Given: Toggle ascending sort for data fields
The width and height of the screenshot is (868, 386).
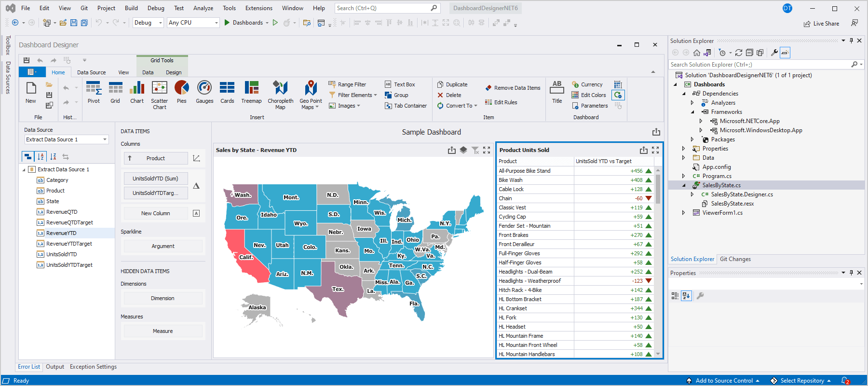Looking at the screenshot, I should click(x=41, y=156).
